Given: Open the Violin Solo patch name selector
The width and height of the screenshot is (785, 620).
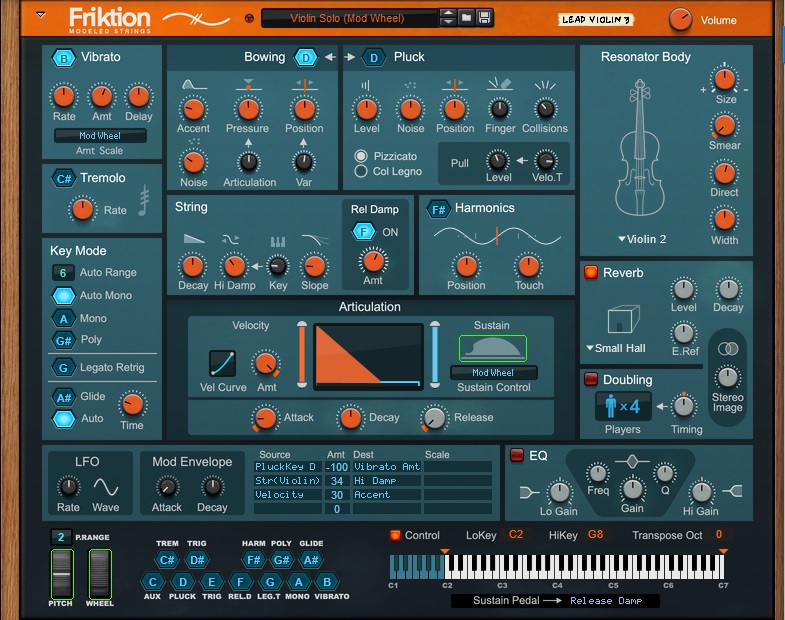Looking at the screenshot, I should pos(349,18).
